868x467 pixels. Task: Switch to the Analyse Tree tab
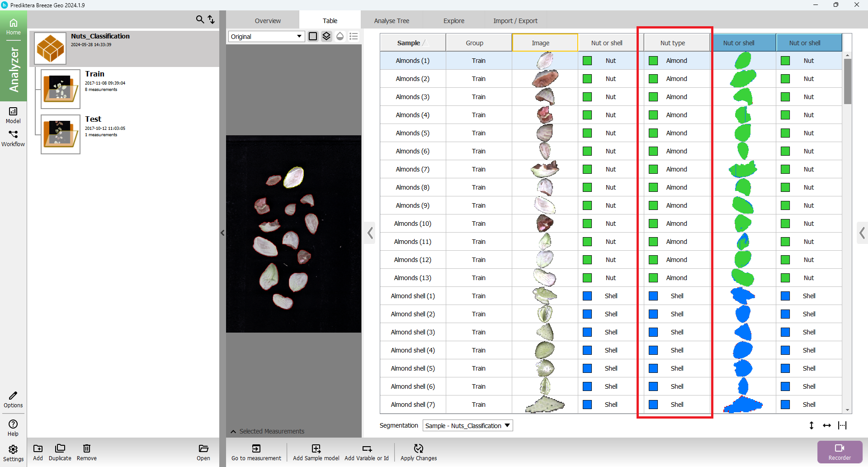(x=392, y=21)
